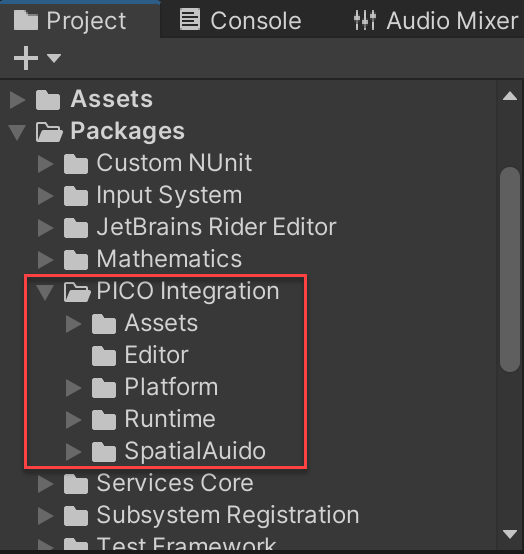This screenshot has height=554, width=524.
Task: Click the Mathematics folder icon
Action: click(76, 260)
